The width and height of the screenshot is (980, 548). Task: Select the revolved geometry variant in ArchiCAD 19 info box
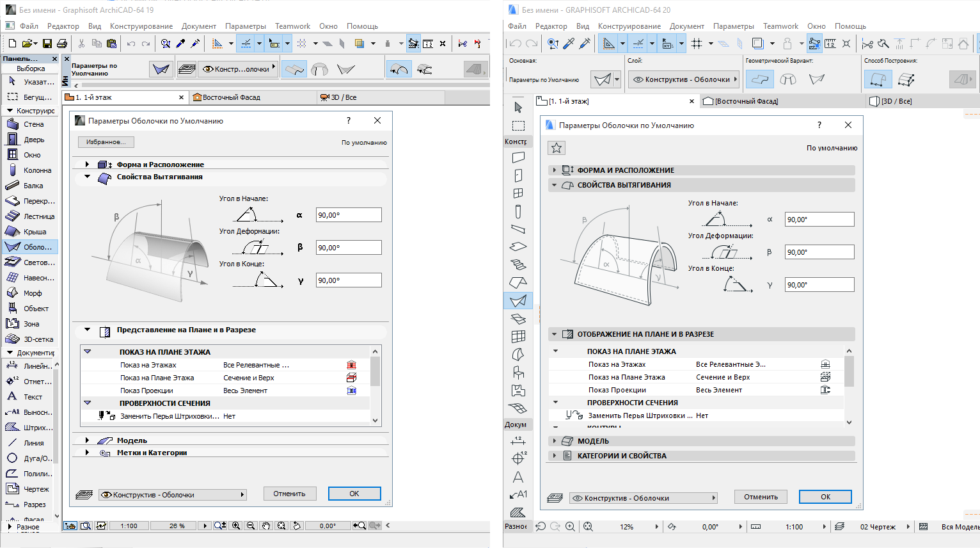pyautogui.click(x=320, y=69)
